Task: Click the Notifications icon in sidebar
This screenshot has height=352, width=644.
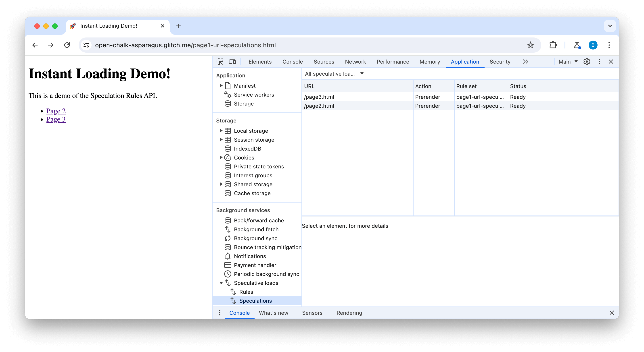Action: 227,256
